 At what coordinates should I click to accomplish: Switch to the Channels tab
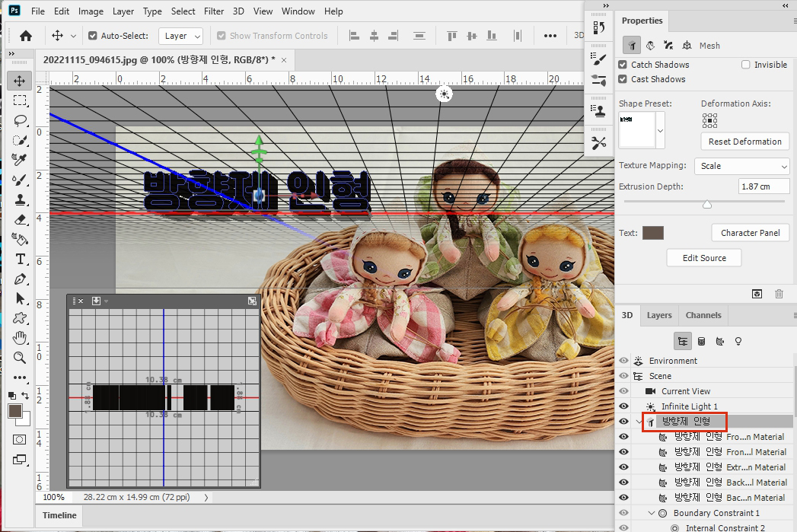coord(703,316)
